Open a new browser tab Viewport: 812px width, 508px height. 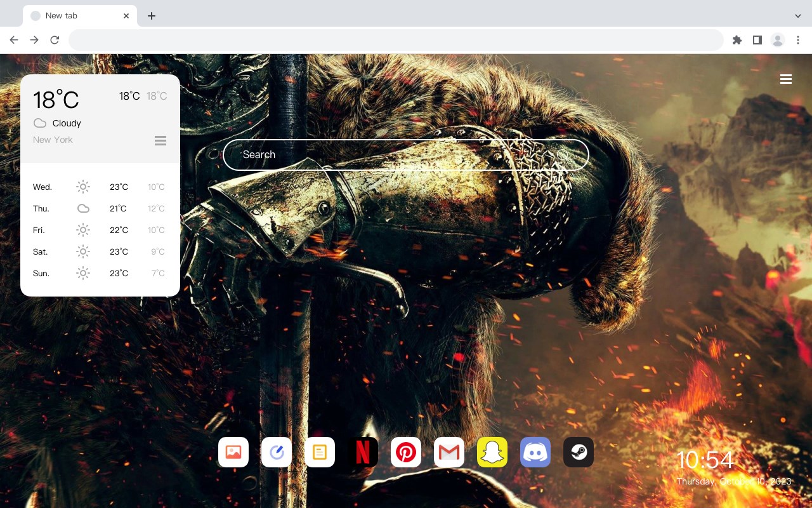(151, 16)
